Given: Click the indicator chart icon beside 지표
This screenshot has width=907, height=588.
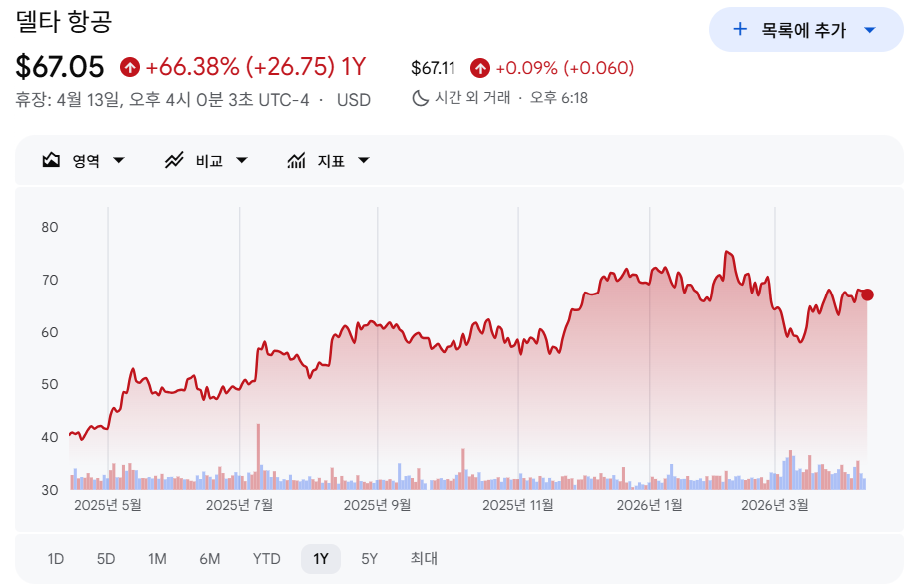Looking at the screenshot, I should (296, 160).
